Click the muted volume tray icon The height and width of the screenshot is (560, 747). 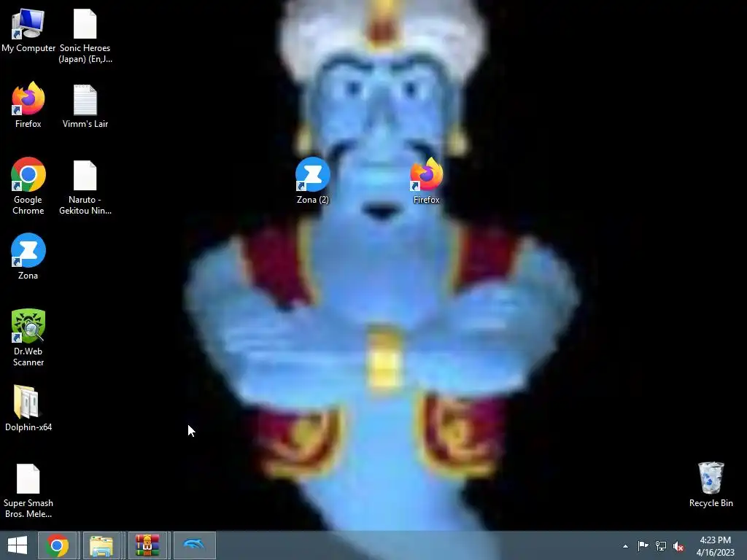pyautogui.click(x=678, y=546)
